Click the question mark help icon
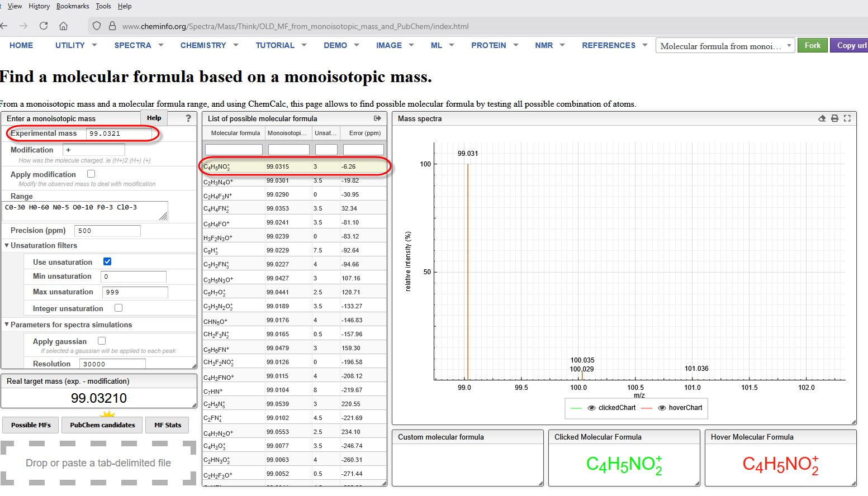This screenshot has width=868, height=496. (188, 118)
